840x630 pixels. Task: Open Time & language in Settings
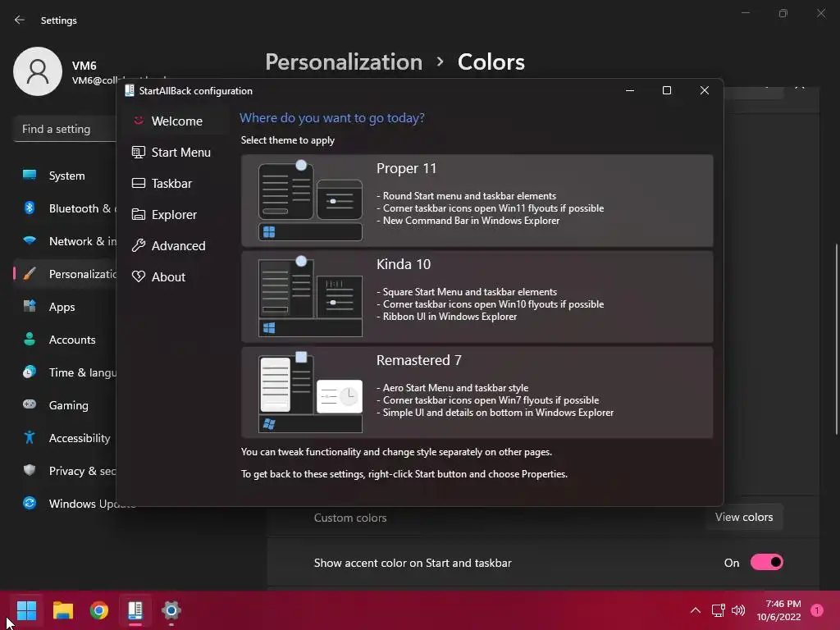(66, 372)
